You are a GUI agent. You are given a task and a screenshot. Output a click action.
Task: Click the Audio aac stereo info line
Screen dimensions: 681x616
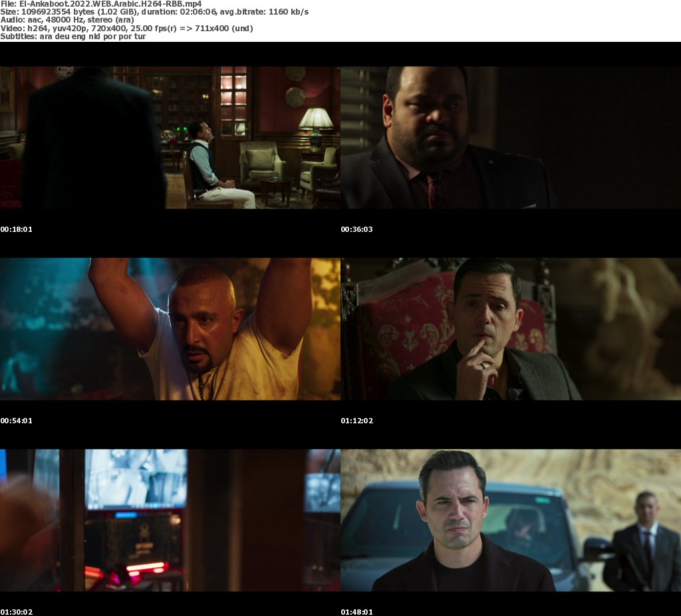67,20
